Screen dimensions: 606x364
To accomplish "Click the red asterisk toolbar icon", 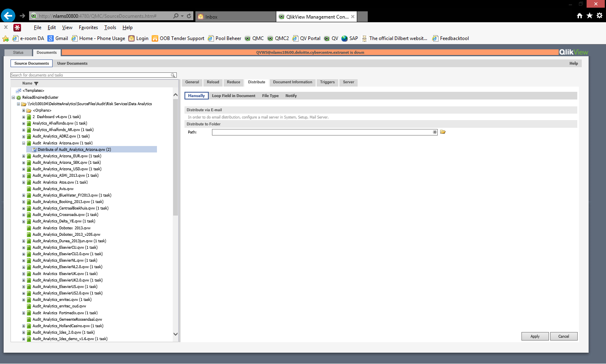I will point(17,28).
